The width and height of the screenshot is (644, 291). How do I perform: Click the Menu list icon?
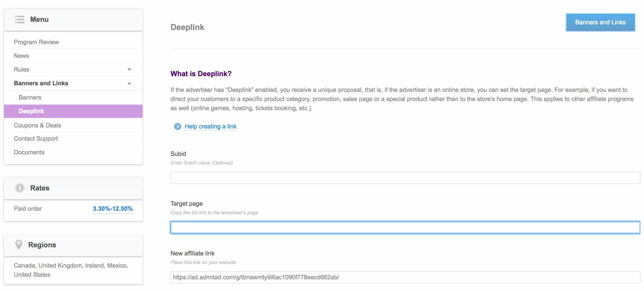20,20
